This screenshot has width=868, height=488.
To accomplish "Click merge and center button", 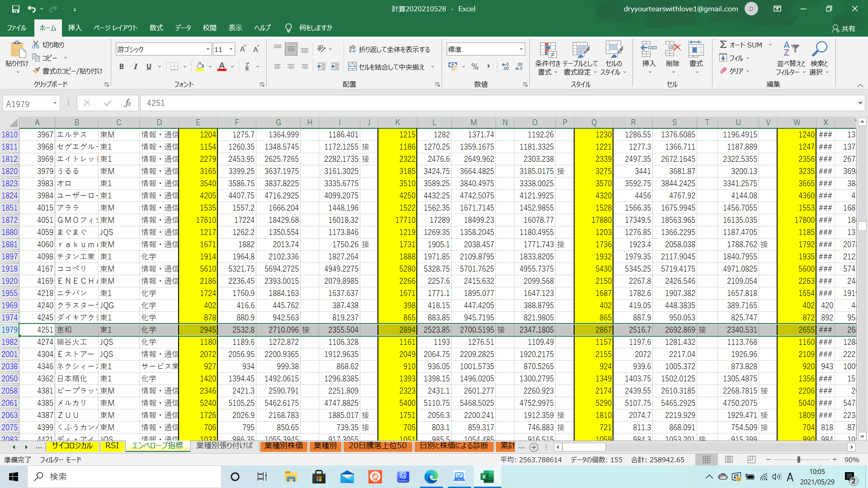I will (x=387, y=67).
